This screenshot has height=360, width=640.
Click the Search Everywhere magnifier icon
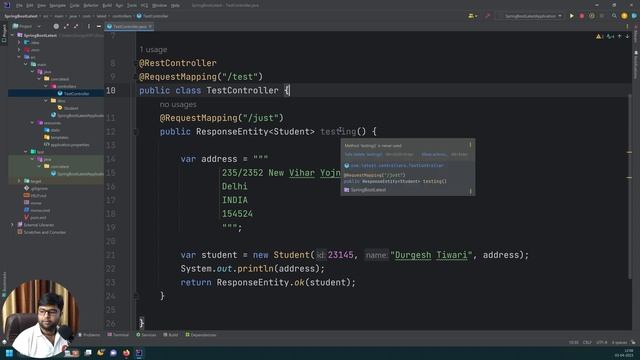[x=614, y=16]
